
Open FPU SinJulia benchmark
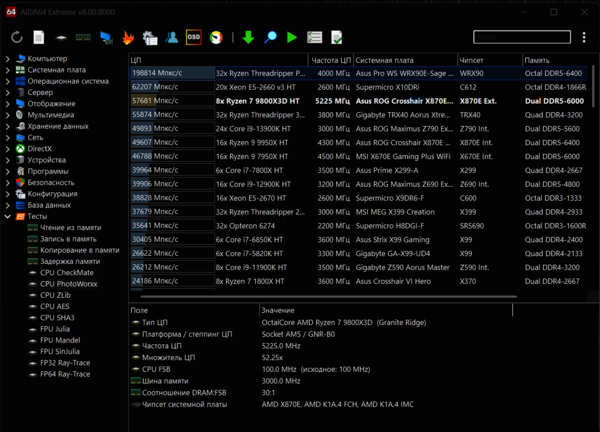(60, 352)
